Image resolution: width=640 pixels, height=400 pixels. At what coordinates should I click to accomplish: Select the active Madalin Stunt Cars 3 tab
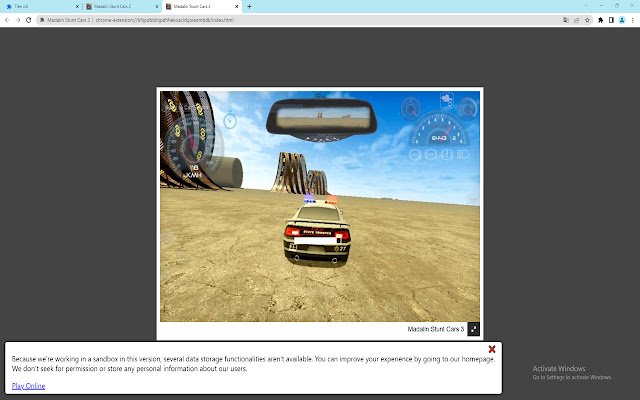click(202, 7)
